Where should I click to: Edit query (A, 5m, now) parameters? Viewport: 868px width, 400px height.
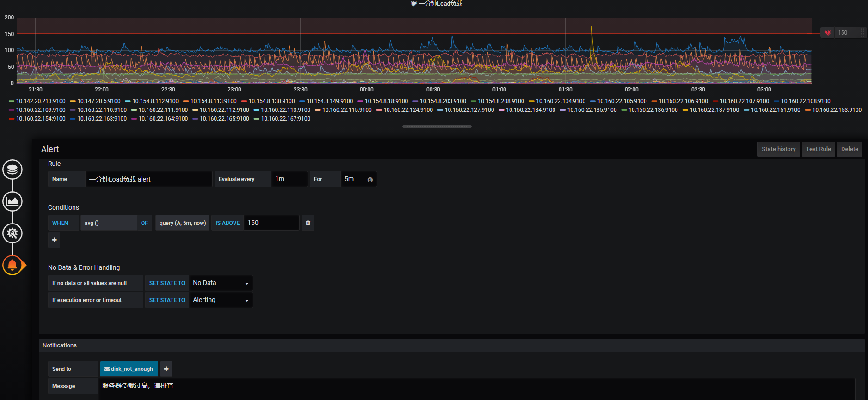pyautogui.click(x=183, y=223)
